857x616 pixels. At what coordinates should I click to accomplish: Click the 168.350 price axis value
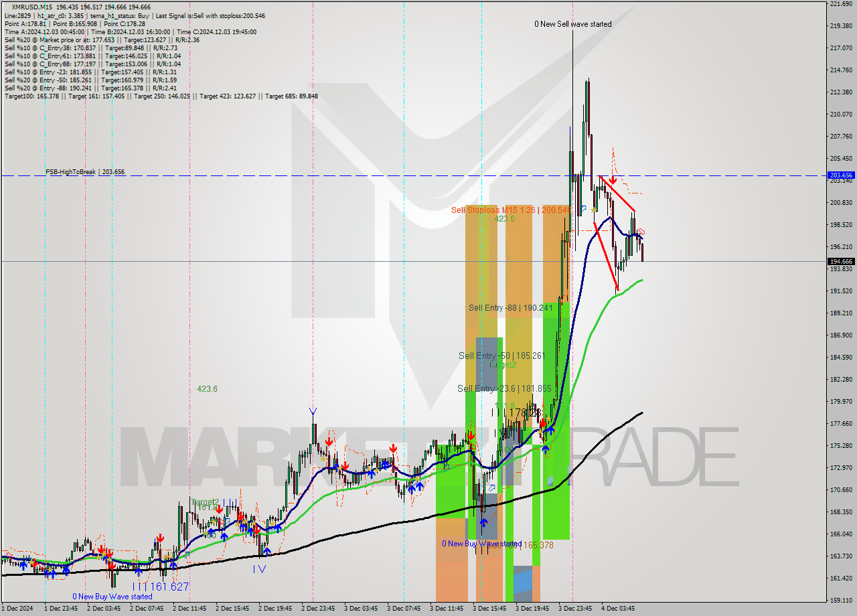pos(841,512)
